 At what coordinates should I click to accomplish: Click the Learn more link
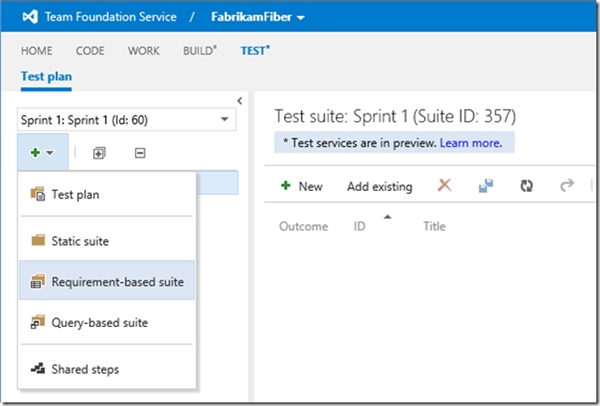click(471, 143)
